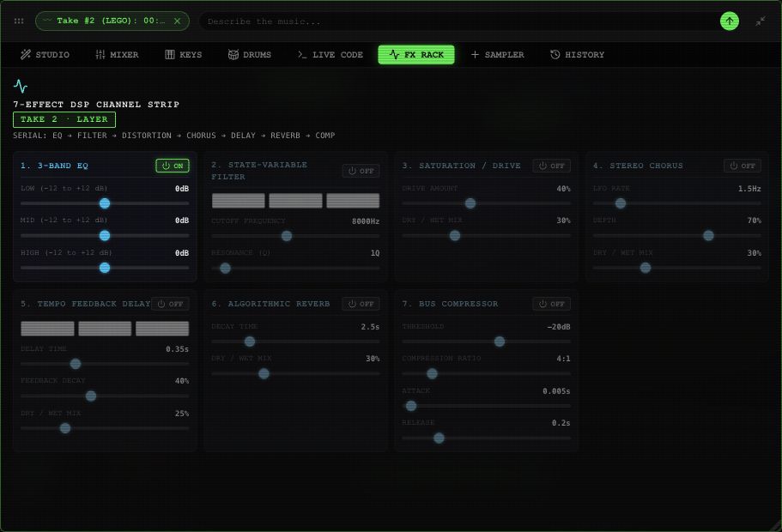This screenshot has width=782, height=532.
Task: Click the 8000Hz cutoff value
Action: pyautogui.click(x=366, y=221)
